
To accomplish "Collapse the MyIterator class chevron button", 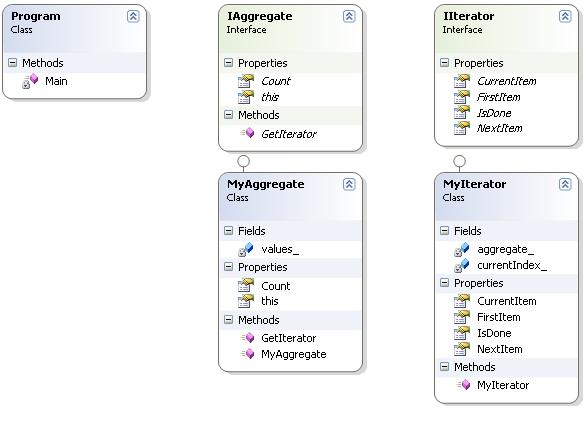I will [x=565, y=184].
